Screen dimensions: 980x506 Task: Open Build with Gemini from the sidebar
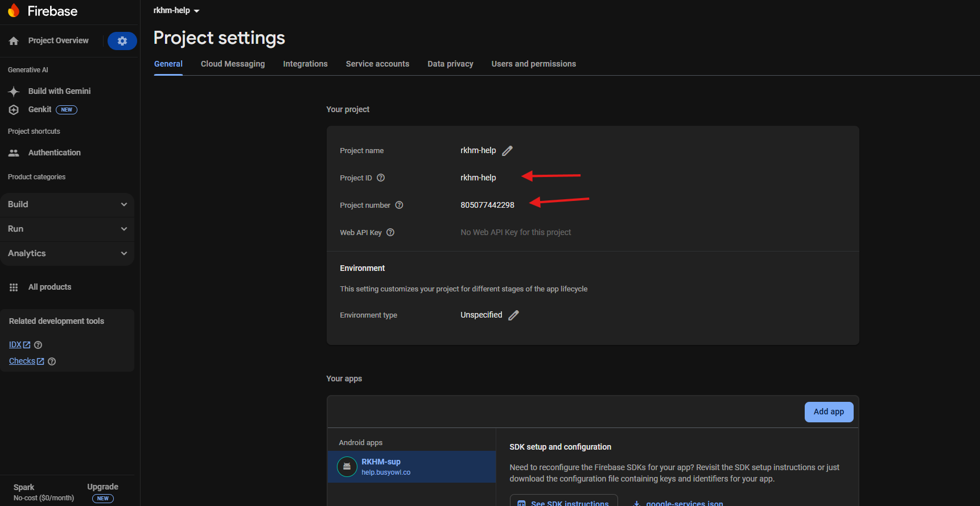click(x=60, y=91)
